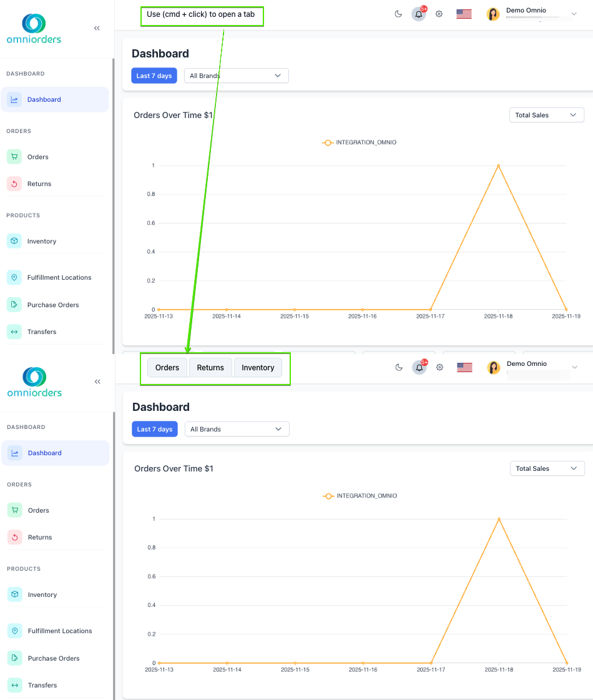593x700 pixels.
Task: Click Last 7 days button in lower dashboard
Action: tap(154, 429)
